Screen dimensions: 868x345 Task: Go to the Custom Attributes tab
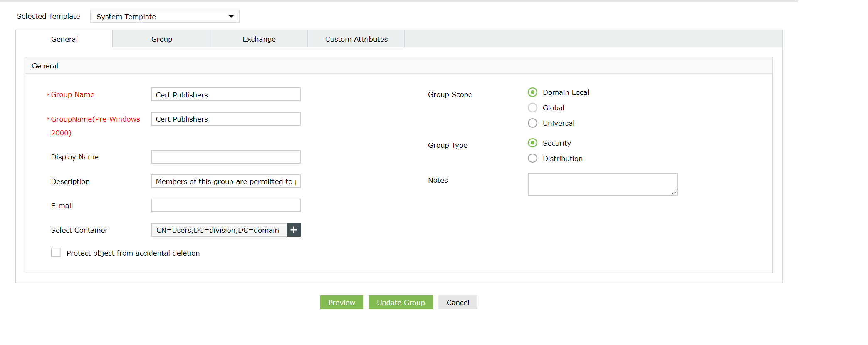356,39
